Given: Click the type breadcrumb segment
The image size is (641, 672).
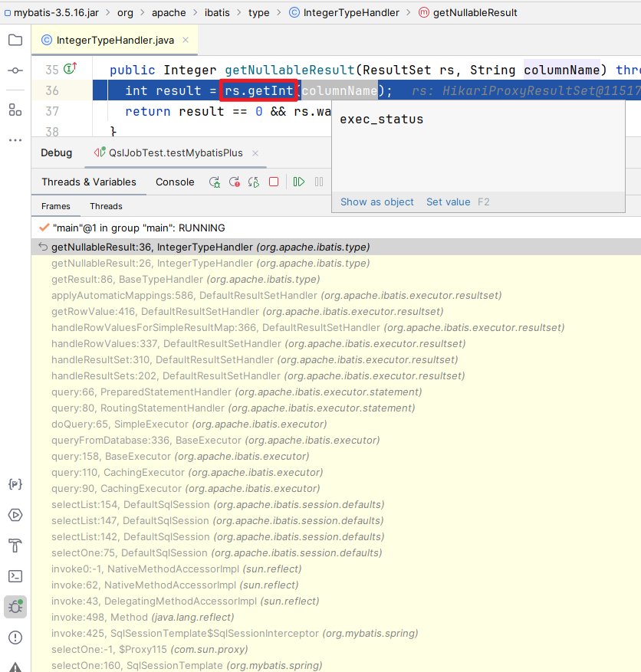Looking at the screenshot, I should click(259, 13).
